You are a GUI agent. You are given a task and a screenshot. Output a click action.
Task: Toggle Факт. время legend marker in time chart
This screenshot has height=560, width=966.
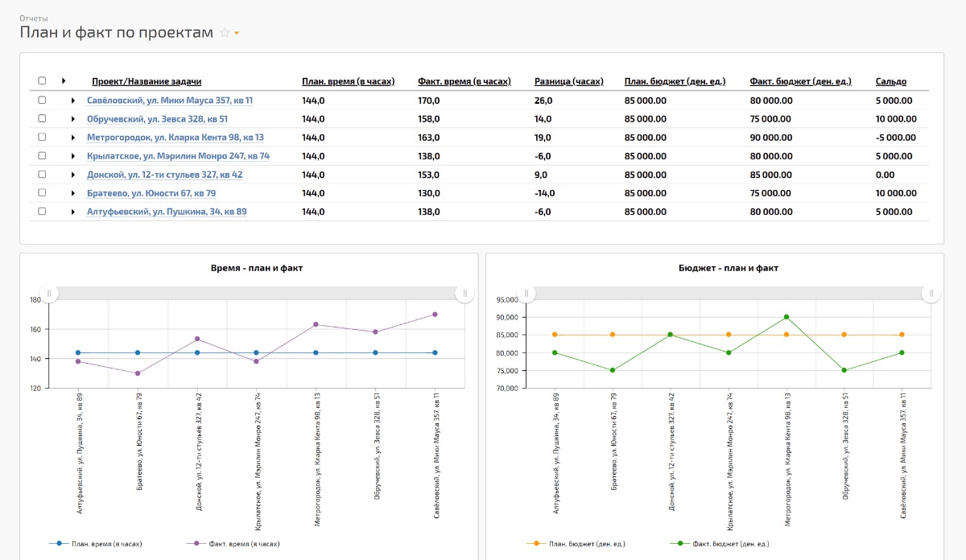pos(196,544)
